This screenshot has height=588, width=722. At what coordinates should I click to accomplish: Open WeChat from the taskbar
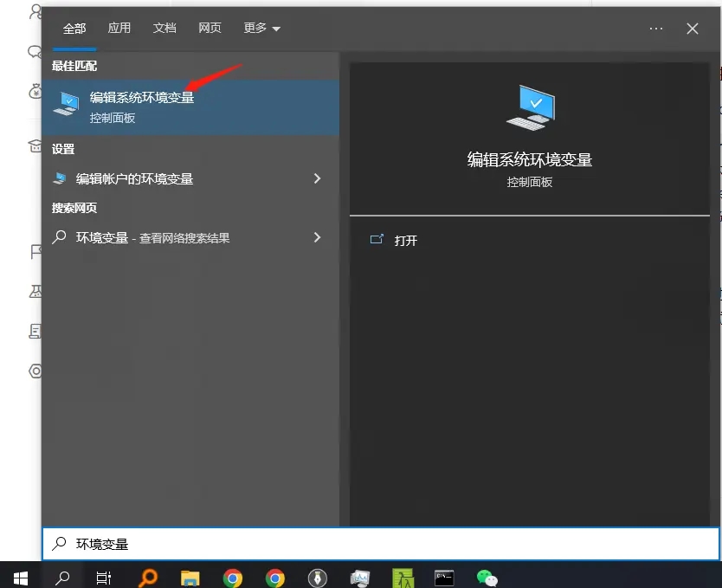(x=487, y=577)
